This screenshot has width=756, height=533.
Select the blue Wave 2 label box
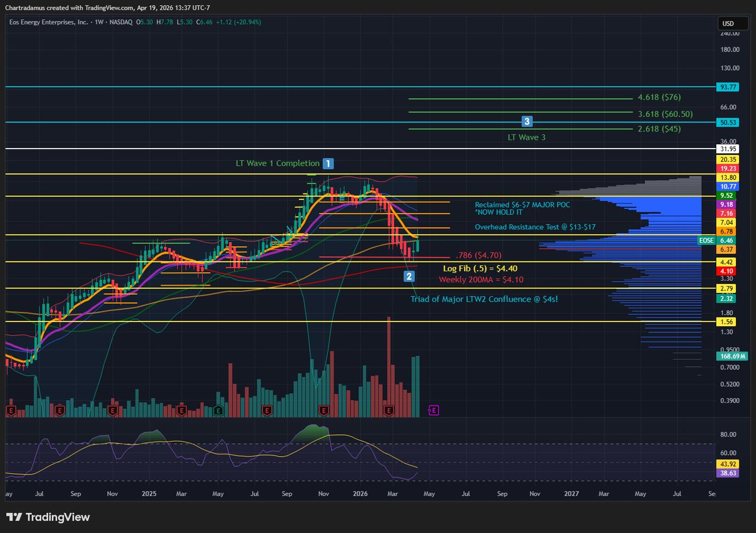(409, 276)
